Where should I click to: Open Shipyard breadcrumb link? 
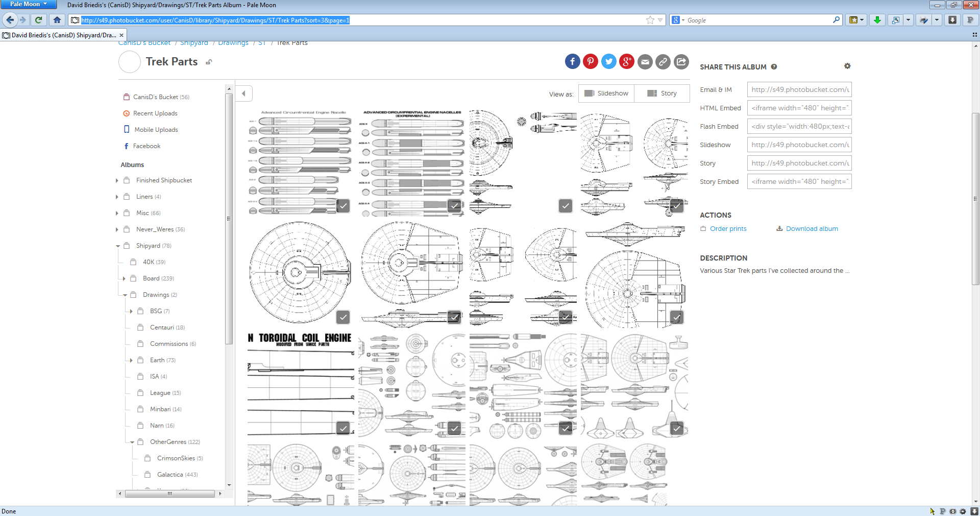[194, 43]
